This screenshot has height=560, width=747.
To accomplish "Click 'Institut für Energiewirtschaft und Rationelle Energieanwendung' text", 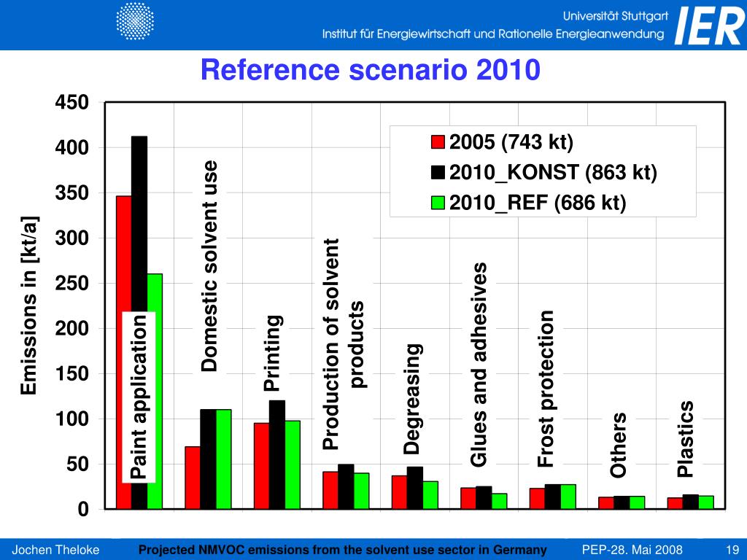I will click(x=493, y=34).
